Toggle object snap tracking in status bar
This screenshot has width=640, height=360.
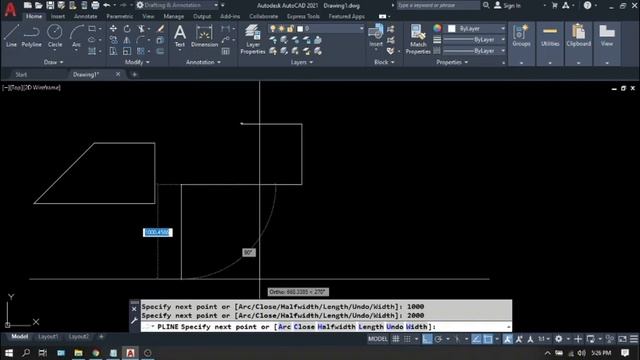click(x=476, y=339)
